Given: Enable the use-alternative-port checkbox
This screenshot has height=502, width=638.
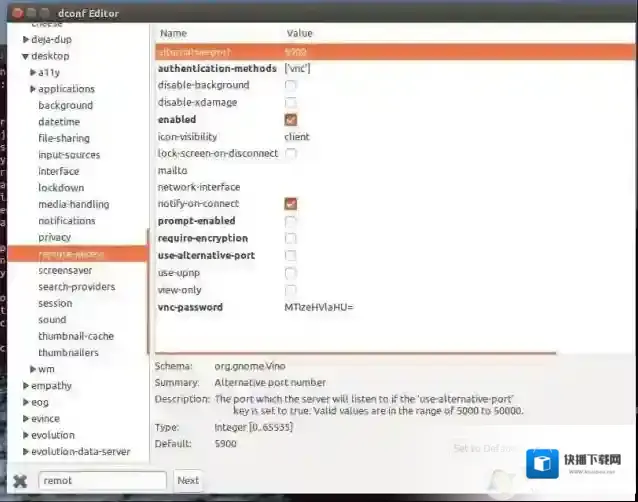Looking at the screenshot, I should tap(291, 256).
